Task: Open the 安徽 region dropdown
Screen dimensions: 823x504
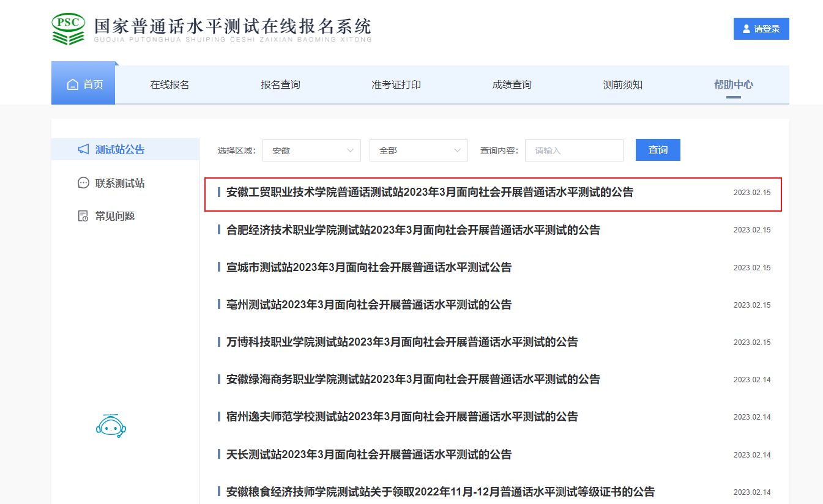Action: point(311,150)
